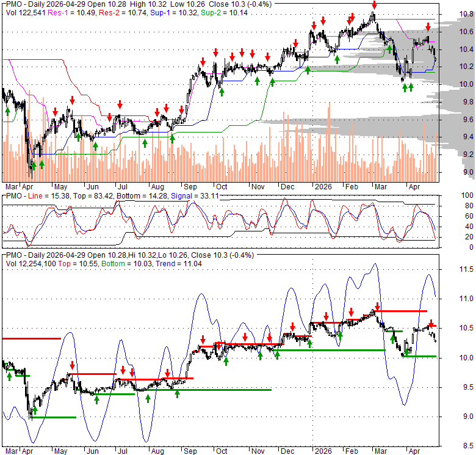Click the 8.5 axis label on trend chart
Screen dimensions: 476x455
pyautogui.click(x=468, y=446)
